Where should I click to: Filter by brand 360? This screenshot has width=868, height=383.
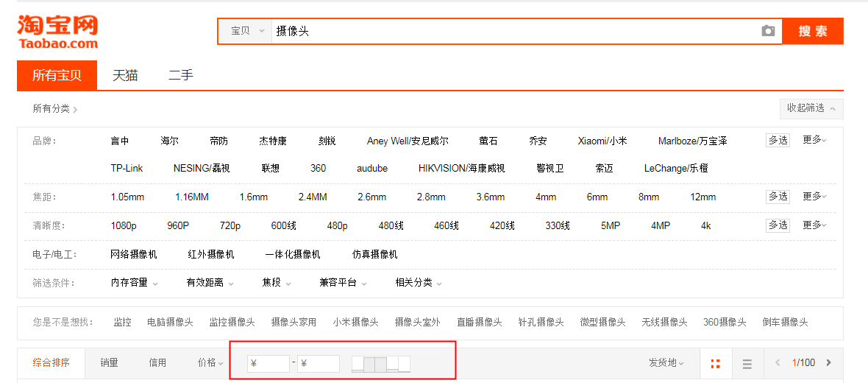[319, 169]
